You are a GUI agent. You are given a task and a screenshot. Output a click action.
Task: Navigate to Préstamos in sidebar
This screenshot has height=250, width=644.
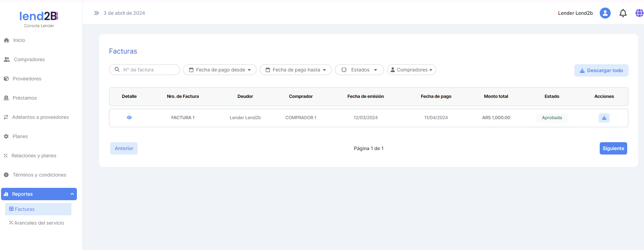click(24, 98)
